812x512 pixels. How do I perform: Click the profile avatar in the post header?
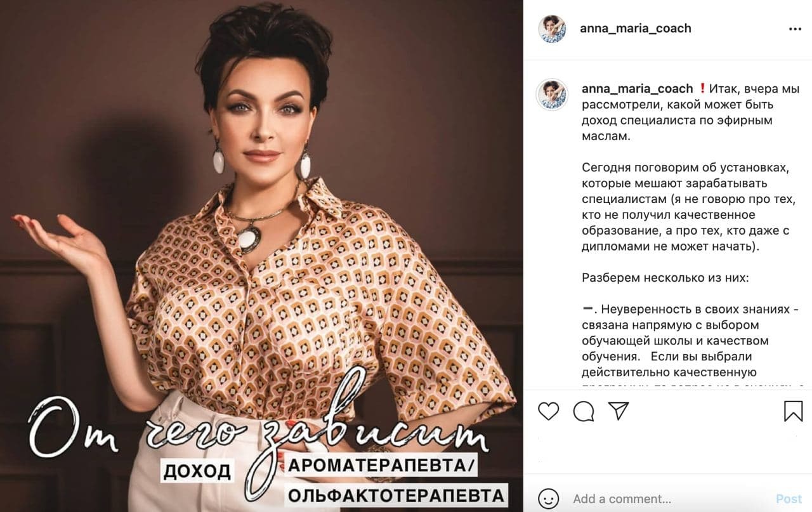pos(552,29)
